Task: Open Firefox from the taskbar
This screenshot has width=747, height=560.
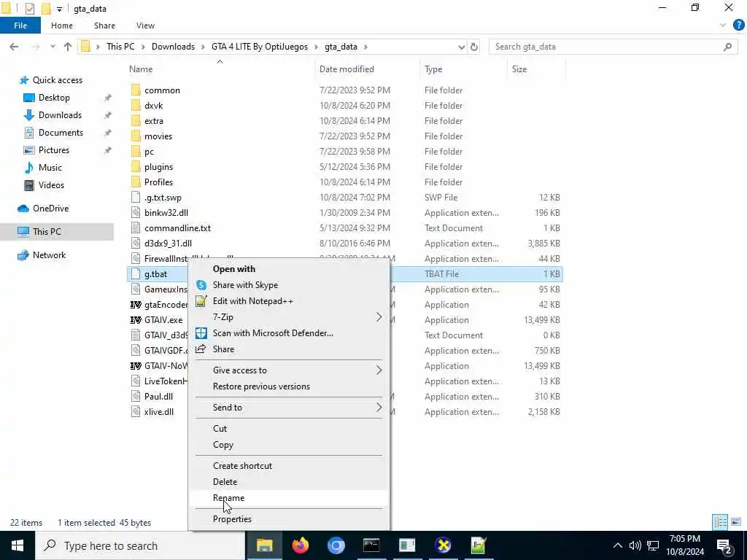Action: pos(300,545)
